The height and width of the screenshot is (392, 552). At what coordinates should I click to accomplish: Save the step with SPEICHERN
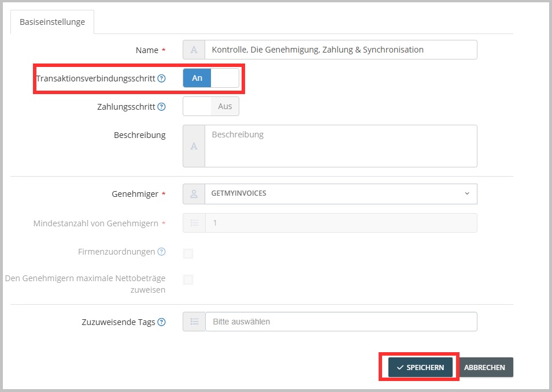[x=420, y=367]
